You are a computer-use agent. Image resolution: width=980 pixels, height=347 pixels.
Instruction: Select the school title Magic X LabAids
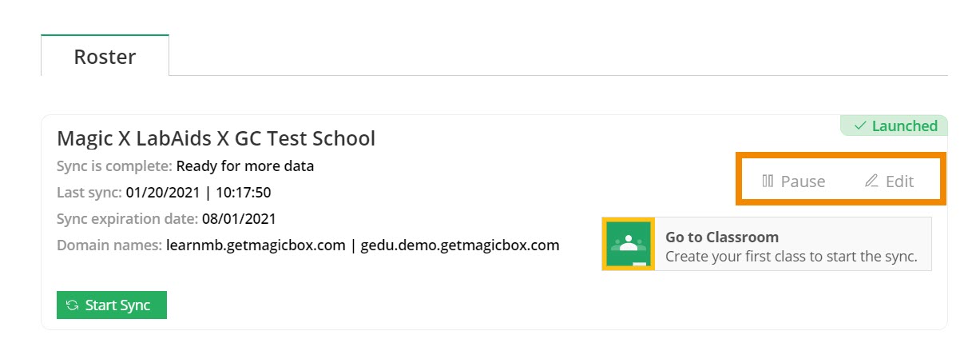click(x=216, y=138)
